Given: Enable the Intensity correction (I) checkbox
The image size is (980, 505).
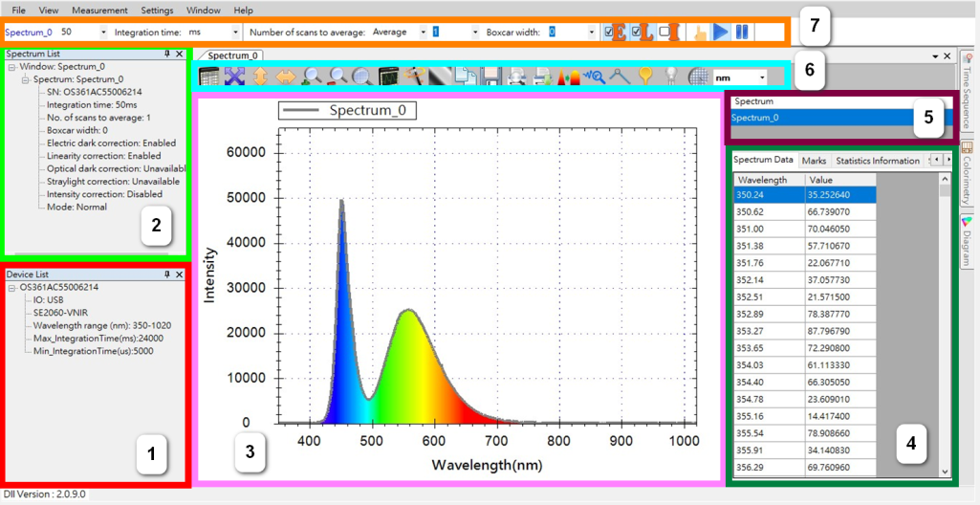Looking at the screenshot, I should click(x=664, y=33).
